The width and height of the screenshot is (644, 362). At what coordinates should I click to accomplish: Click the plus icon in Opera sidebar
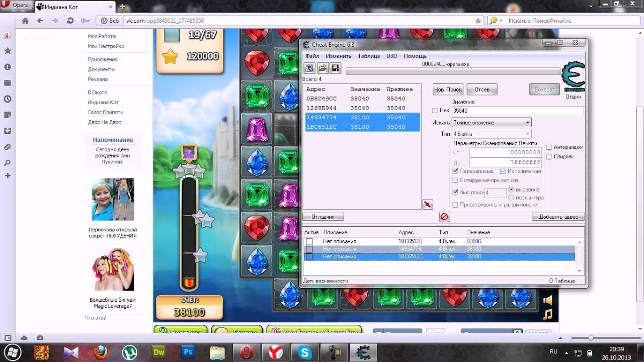8,175
